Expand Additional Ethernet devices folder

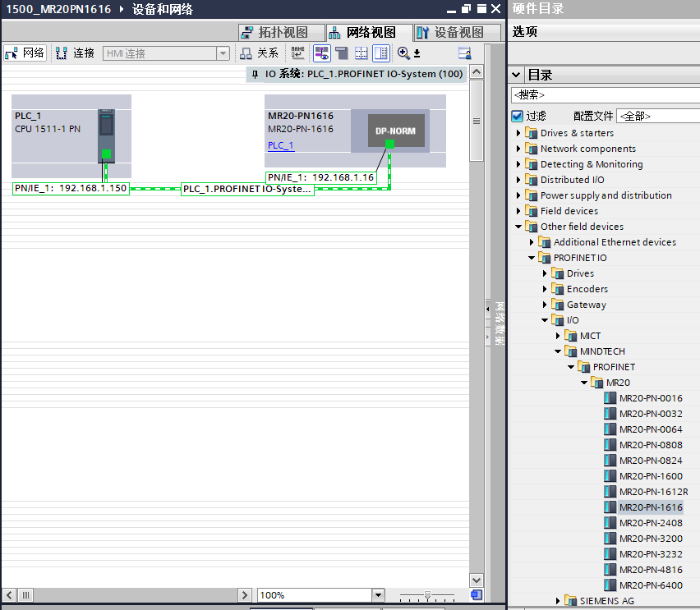click(532, 242)
